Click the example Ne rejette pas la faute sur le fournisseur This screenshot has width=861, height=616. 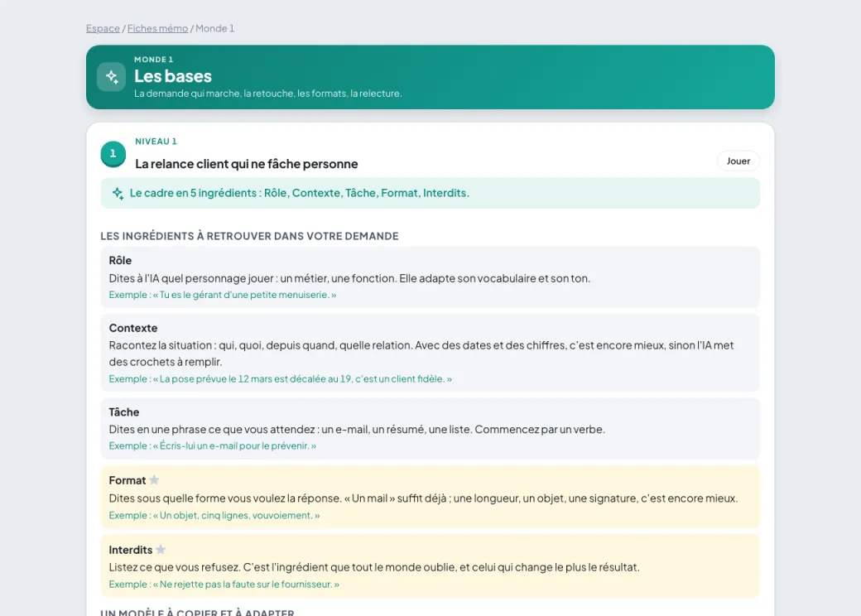pyautogui.click(x=224, y=585)
